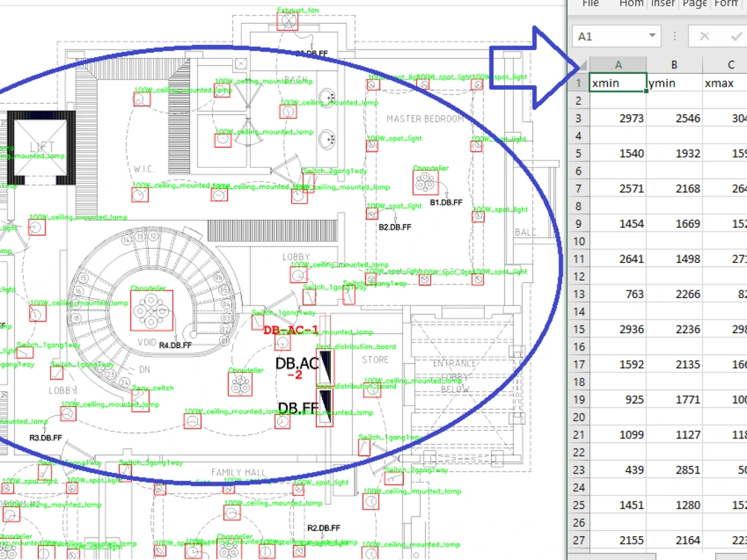Click the Switch_3gang1way symbol above FAMILY HALL
Image resolution: width=747 pixels, height=560 pixels.
125,473
